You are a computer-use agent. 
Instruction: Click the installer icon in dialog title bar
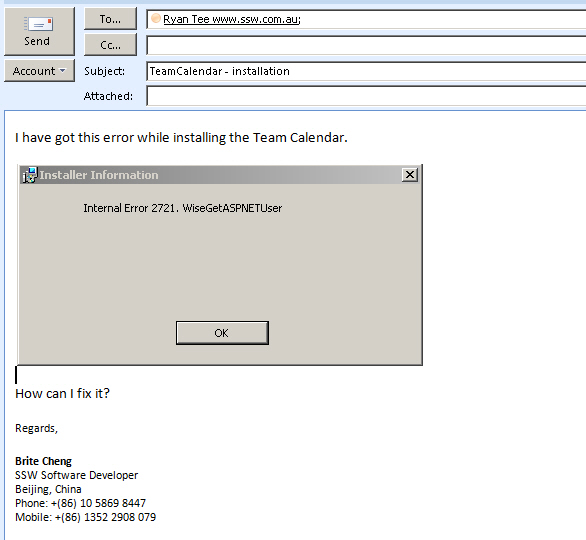click(30, 175)
